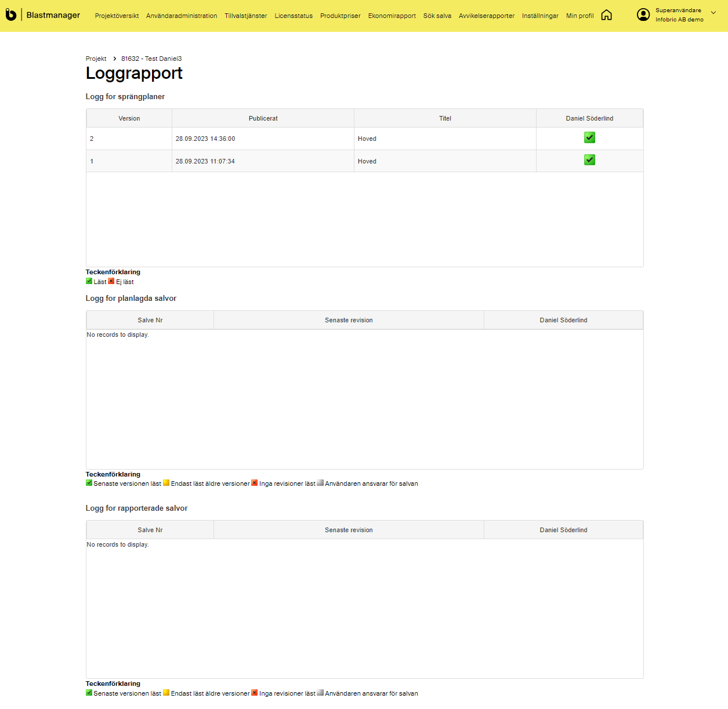Click No records text in planlagda salvor table
Image resolution: width=728 pixels, height=709 pixels.
point(118,334)
